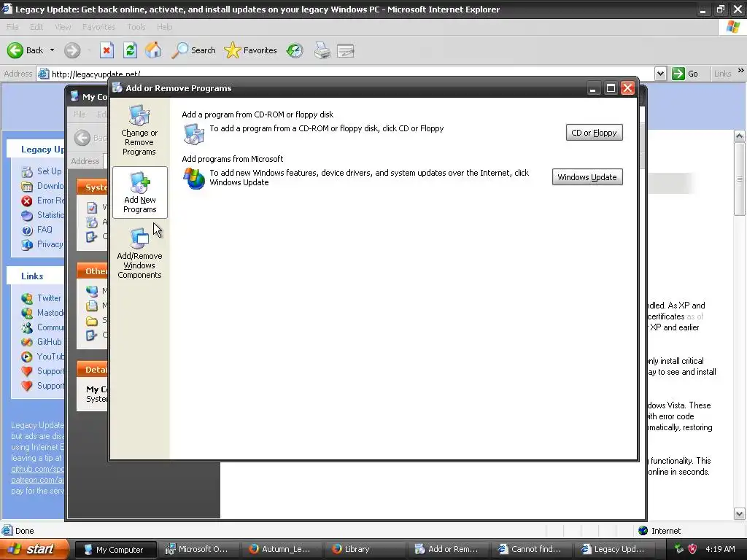Click the YouTube link icon
The image size is (747, 560).
[27, 357]
